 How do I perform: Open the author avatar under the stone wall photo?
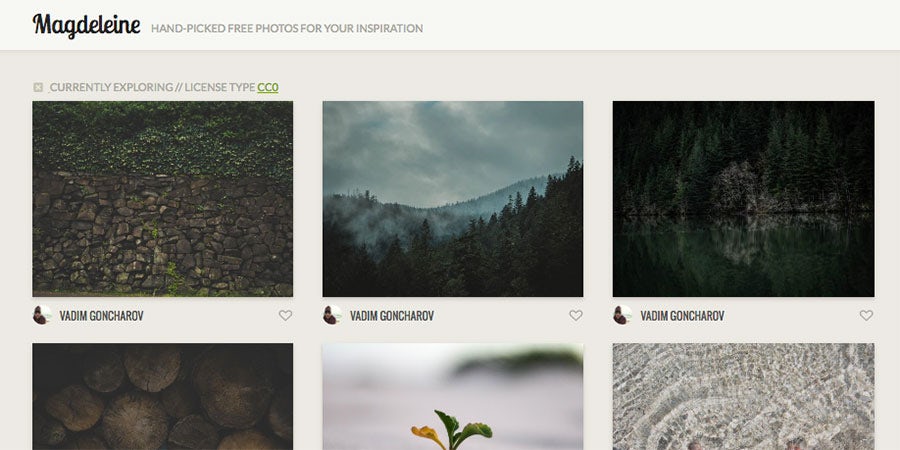point(41,315)
